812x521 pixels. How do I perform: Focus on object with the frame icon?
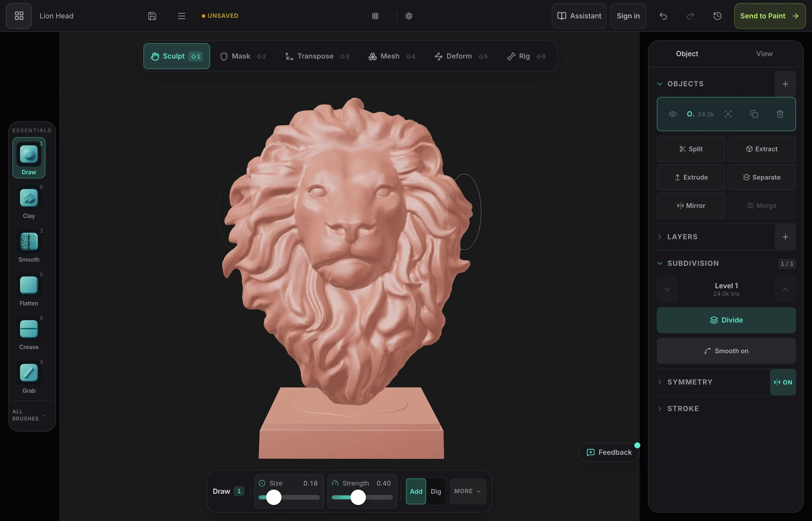pos(728,114)
